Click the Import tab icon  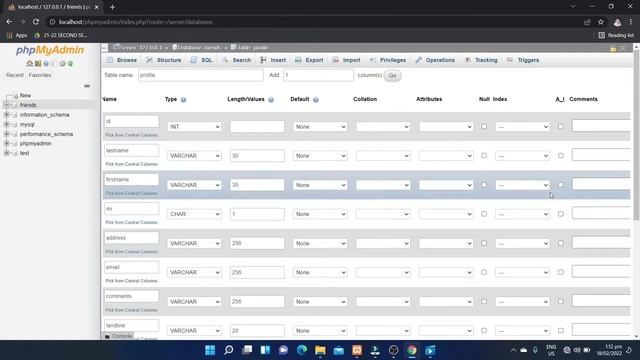tap(336, 60)
